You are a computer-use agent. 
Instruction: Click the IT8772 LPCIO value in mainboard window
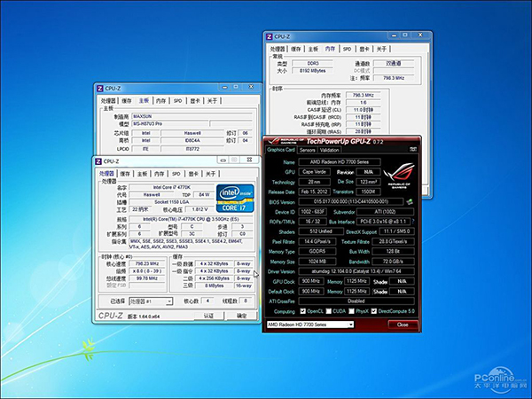[x=192, y=149]
